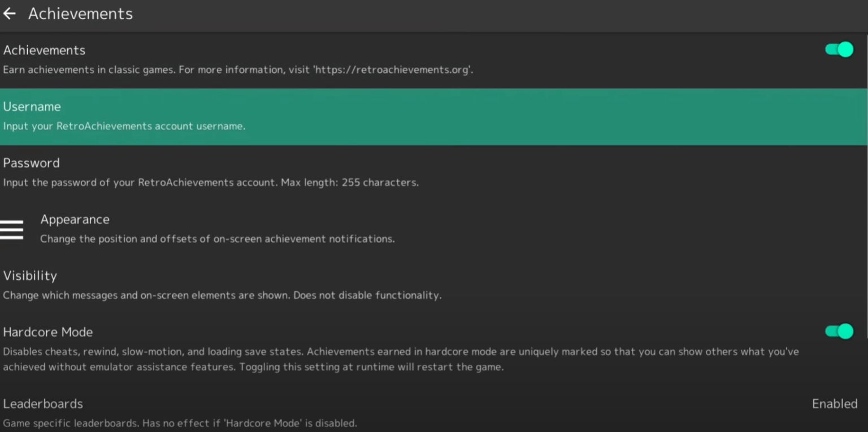Click the back arrow to exit Achievements settings
Image resolution: width=868 pixels, height=432 pixels.
tap(9, 13)
